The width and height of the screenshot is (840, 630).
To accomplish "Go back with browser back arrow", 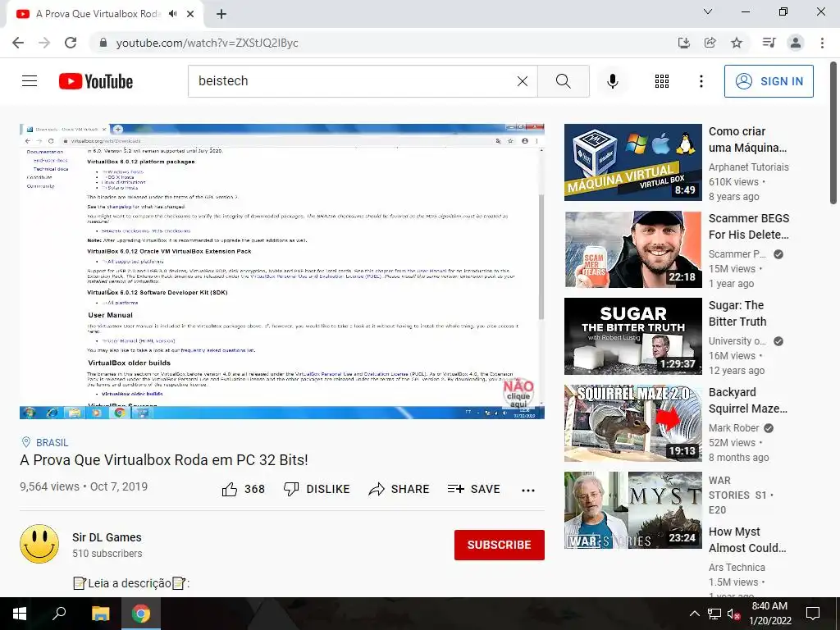I will click(18, 43).
